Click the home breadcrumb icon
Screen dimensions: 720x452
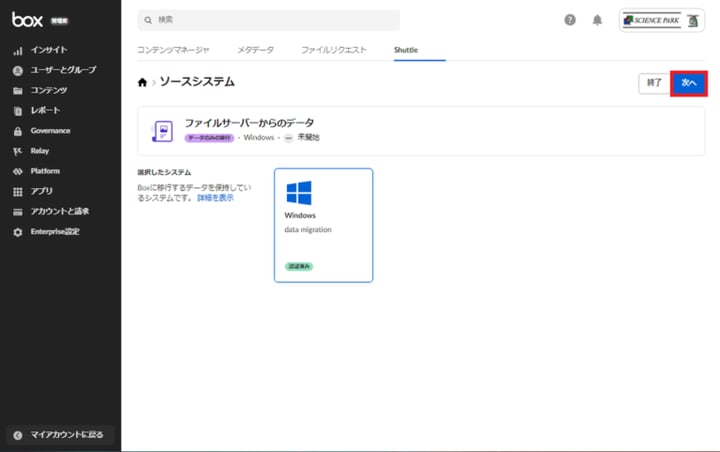142,82
